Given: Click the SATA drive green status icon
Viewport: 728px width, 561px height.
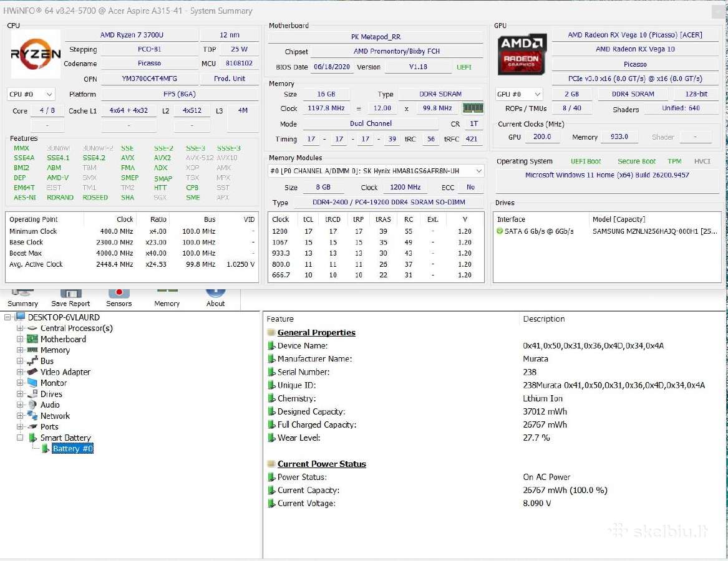Looking at the screenshot, I should pos(500,231).
